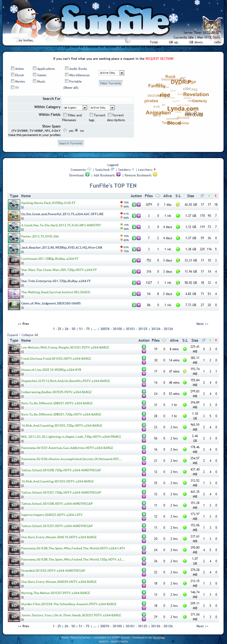Expand details for Tattoo.School.S01E08.720p torrent

(23, 475)
